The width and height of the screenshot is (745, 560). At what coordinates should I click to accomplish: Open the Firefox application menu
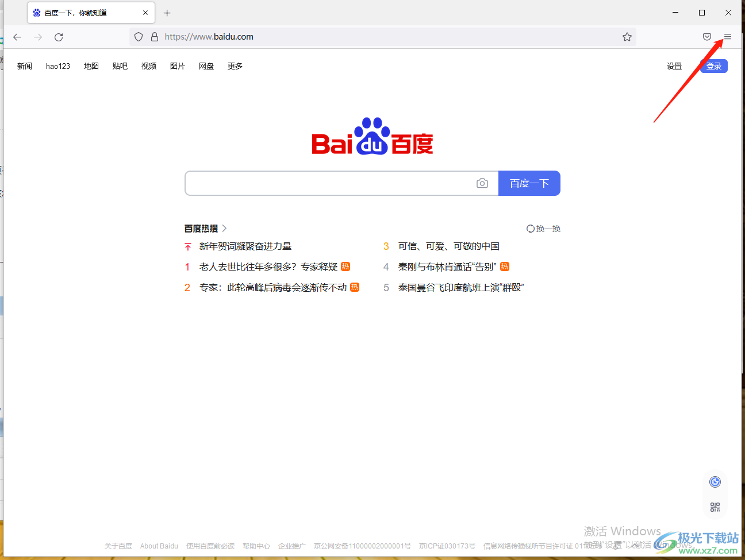[x=728, y=37]
